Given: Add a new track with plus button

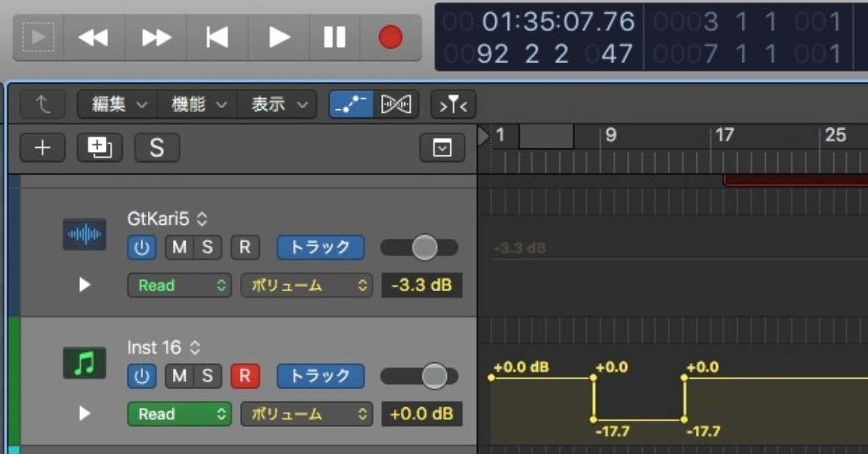Looking at the screenshot, I should [x=43, y=147].
